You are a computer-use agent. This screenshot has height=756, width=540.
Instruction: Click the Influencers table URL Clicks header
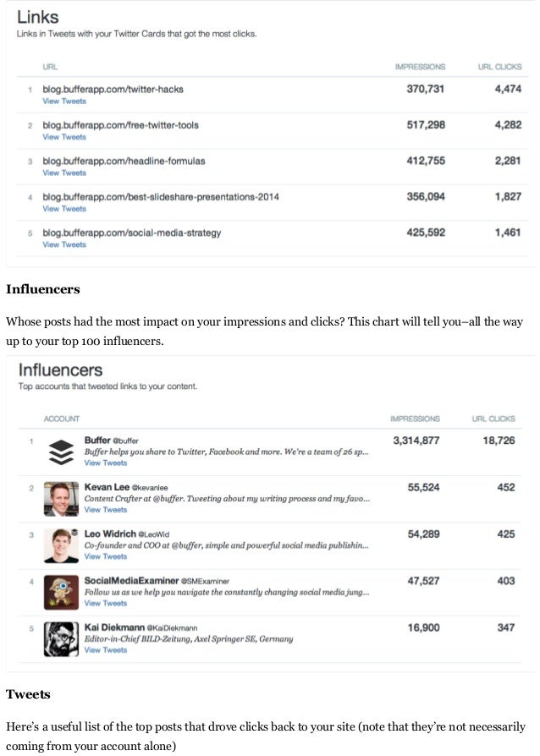493,419
